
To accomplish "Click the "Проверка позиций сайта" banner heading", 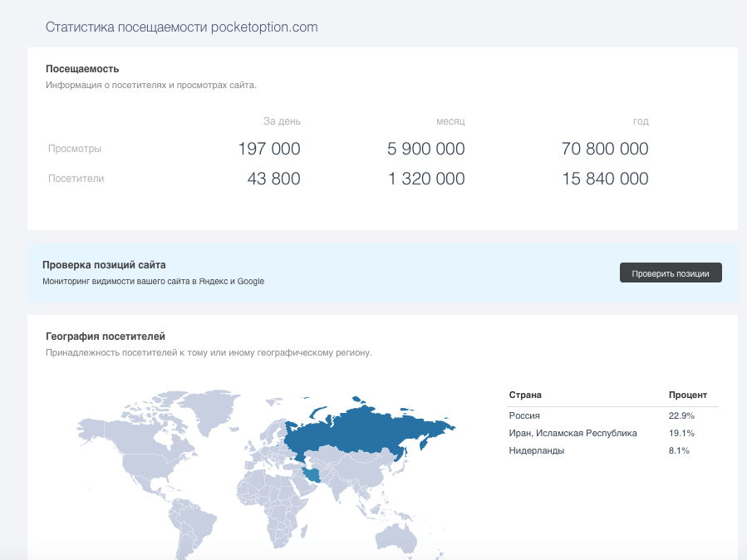I will pyautogui.click(x=104, y=265).
